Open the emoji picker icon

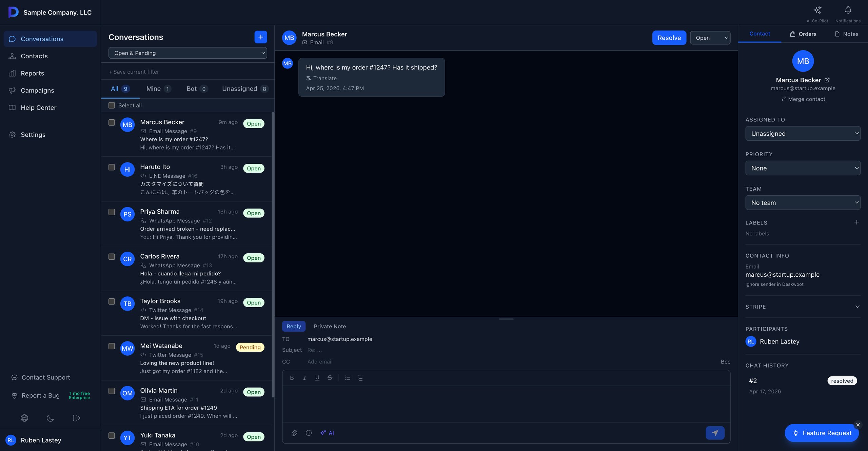[x=309, y=433]
